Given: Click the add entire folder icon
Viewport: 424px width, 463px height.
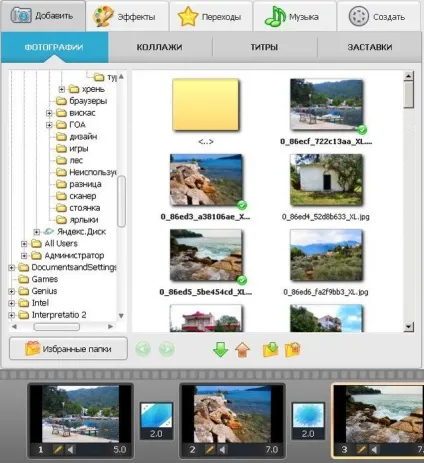Looking at the screenshot, I should (x=270, y=350).
